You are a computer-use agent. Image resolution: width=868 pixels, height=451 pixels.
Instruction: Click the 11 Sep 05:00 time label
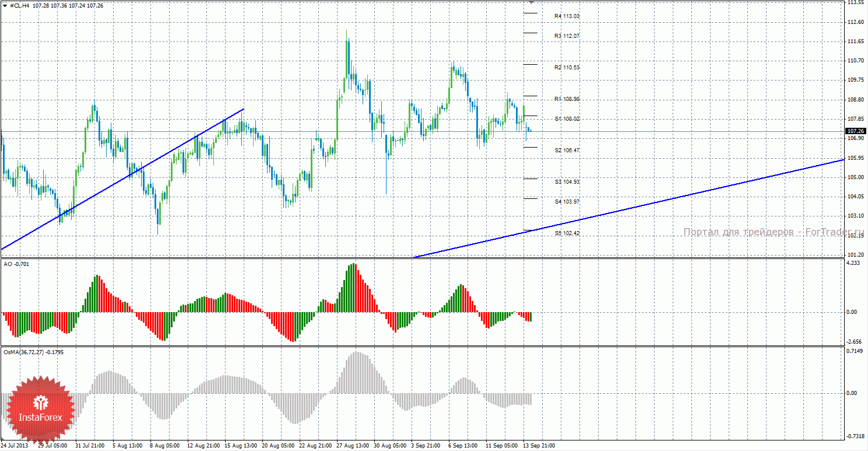click(x=501, y=446)
